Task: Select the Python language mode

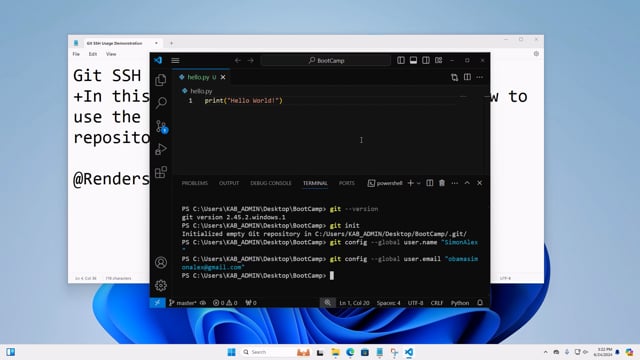Action: click(460, 303)
